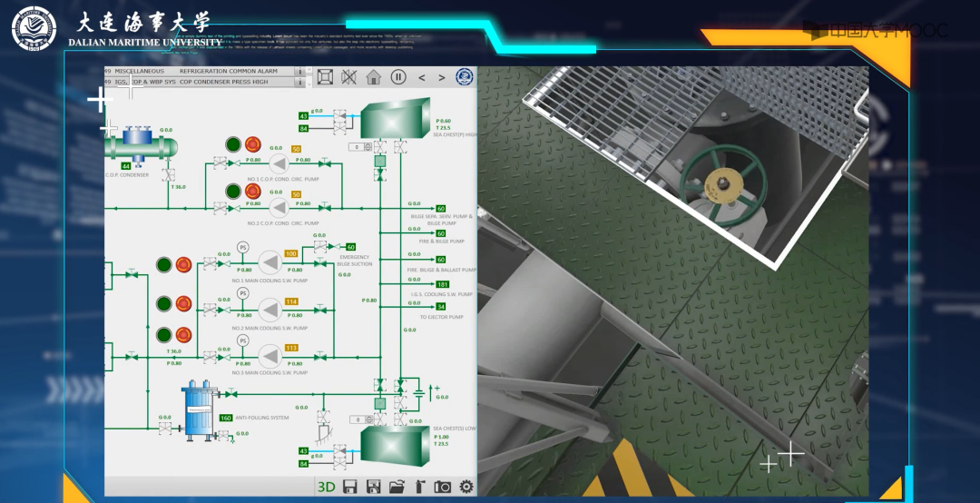Adjust the stepper near Sea Chest(S) Low

point(359,419)
